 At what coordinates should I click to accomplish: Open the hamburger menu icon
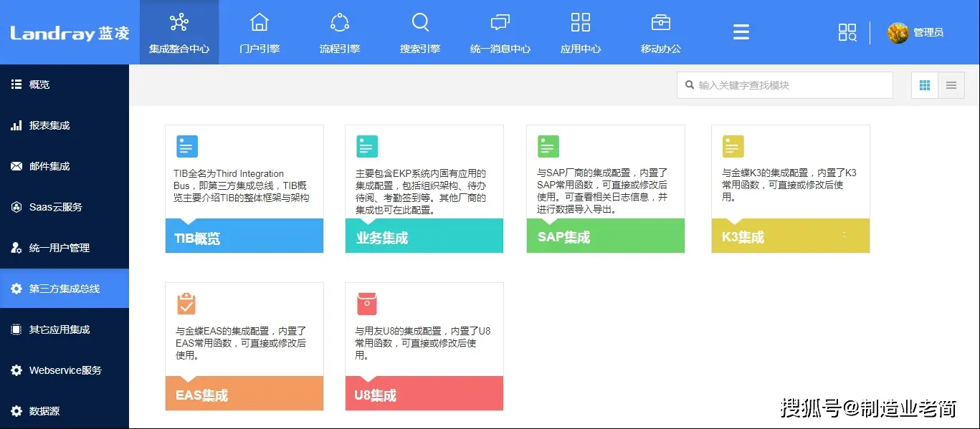pyautogui.click(x=741, y=32)
